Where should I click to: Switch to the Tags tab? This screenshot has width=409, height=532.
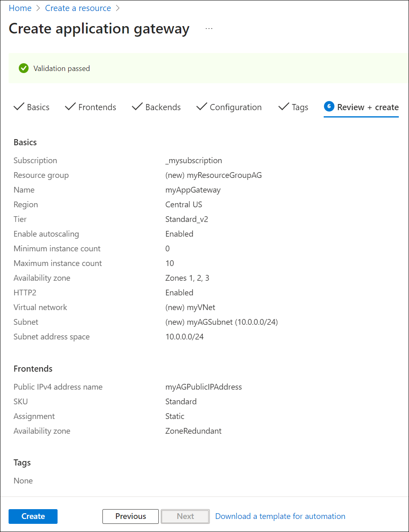click(300, 107)
